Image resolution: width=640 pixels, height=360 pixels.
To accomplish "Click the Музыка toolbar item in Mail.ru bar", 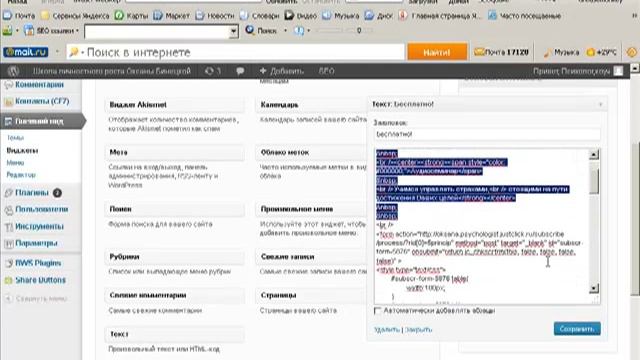I will pyautogui.click(x=561, y=52).
